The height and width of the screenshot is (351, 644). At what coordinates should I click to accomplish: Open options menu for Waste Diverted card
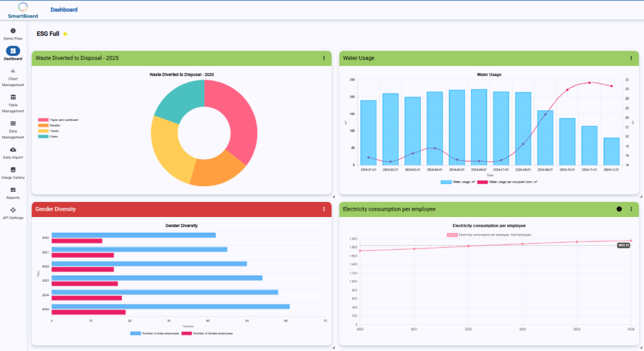[324, 58]
